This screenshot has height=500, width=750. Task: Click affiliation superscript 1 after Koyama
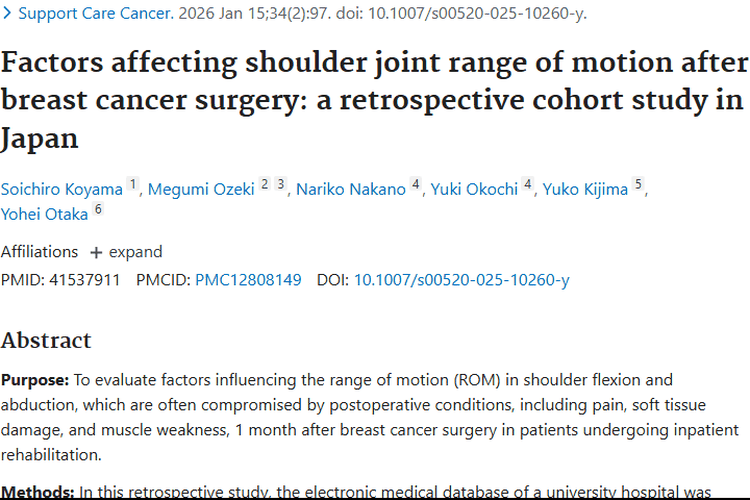click(x=133, y=185)
